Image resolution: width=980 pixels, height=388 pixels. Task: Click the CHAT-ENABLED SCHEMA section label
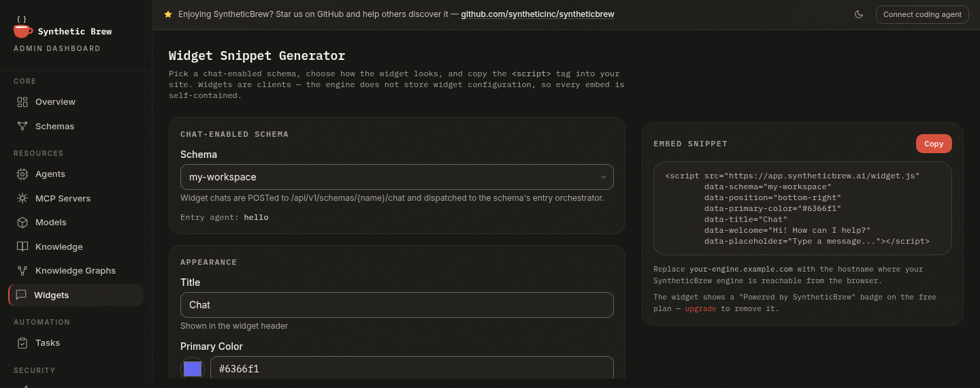235,135
